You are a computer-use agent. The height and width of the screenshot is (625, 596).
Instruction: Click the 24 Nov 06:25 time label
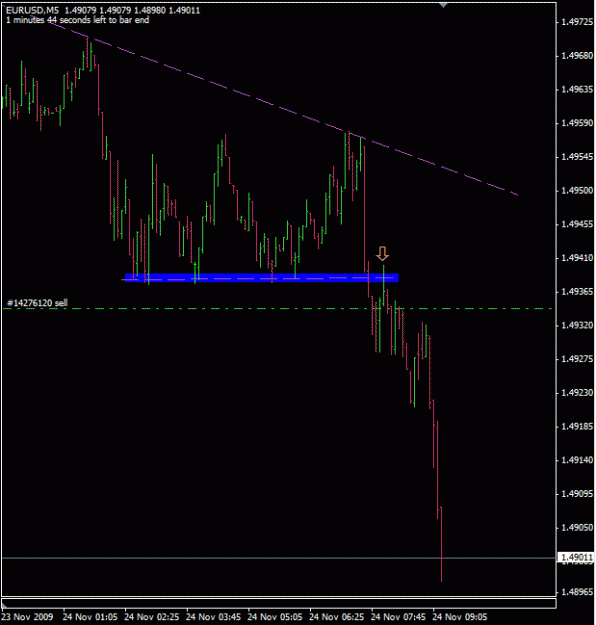coord(337,617)
